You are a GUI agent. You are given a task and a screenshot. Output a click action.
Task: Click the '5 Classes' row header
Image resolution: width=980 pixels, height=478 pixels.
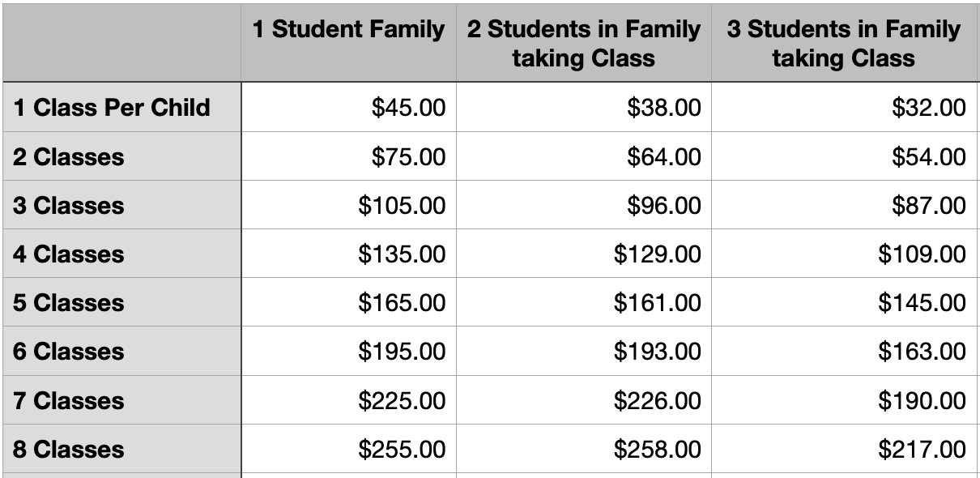coord(122,302)
